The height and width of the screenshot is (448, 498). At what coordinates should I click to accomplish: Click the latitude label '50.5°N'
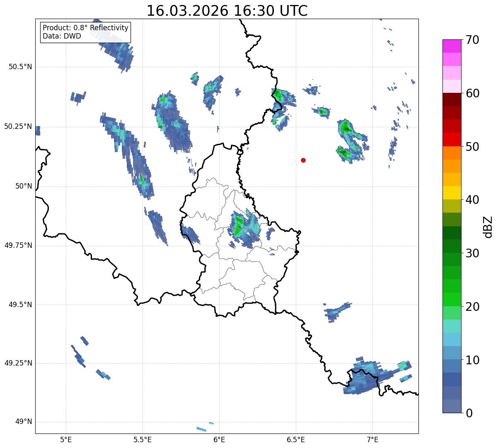[20, 67]
